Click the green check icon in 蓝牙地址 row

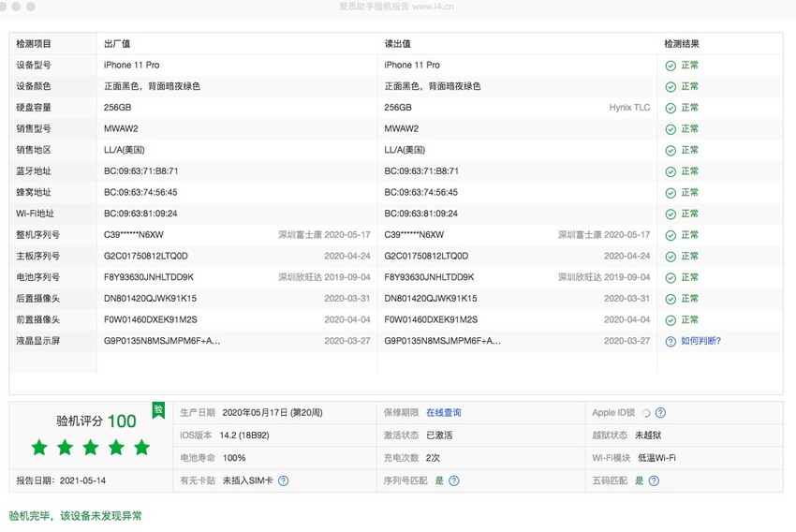point(671,171)
